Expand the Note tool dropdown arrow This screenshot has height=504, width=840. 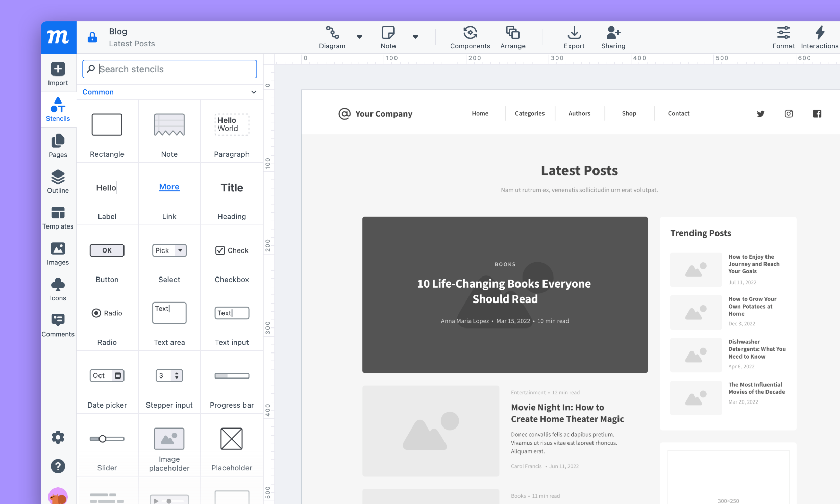pyautogui.click(x=415, y=37)
